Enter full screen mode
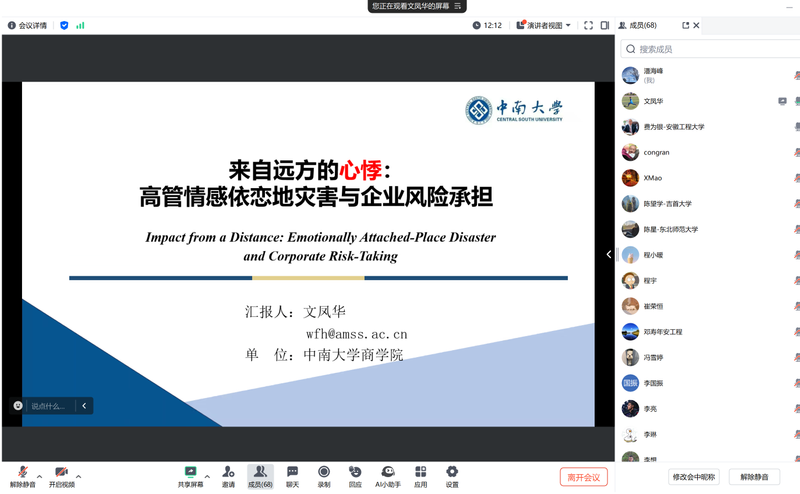The height and width of the screenshot is (494, 800). point(588,25)
